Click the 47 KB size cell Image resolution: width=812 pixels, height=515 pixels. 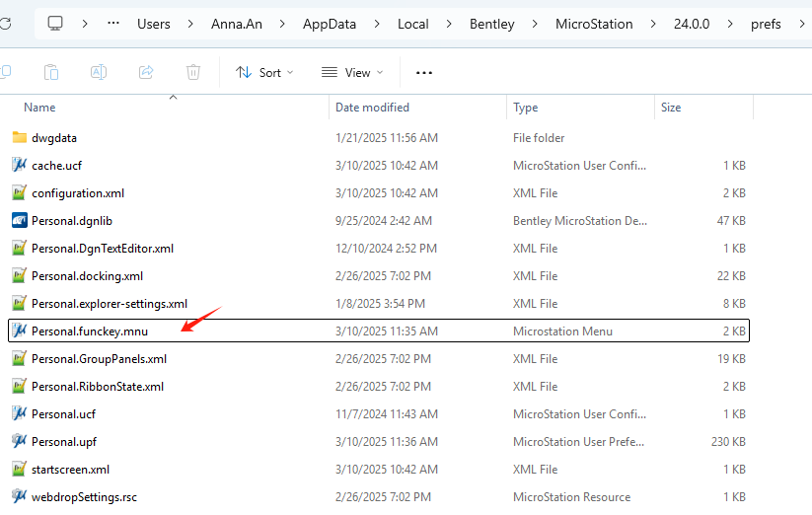[x=731, y=221]
